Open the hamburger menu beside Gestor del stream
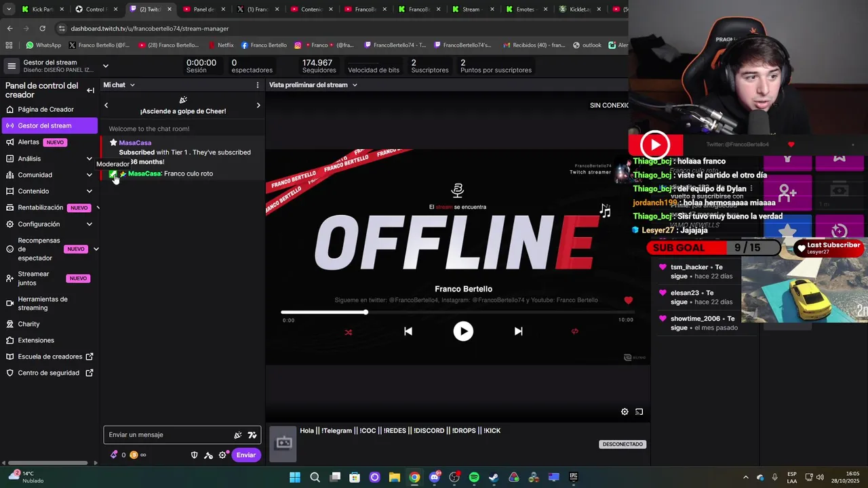This screenshot has height=488, width=868. (x=12, y=66)
